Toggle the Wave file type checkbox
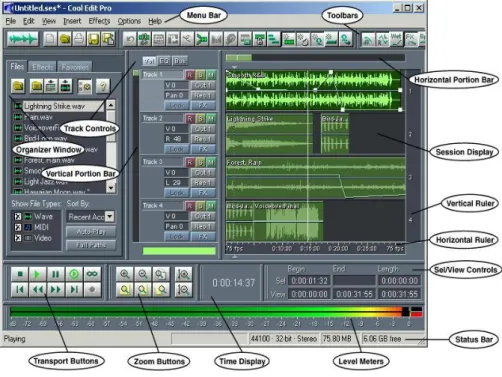502x377 pixels. [x=18, y=217]
